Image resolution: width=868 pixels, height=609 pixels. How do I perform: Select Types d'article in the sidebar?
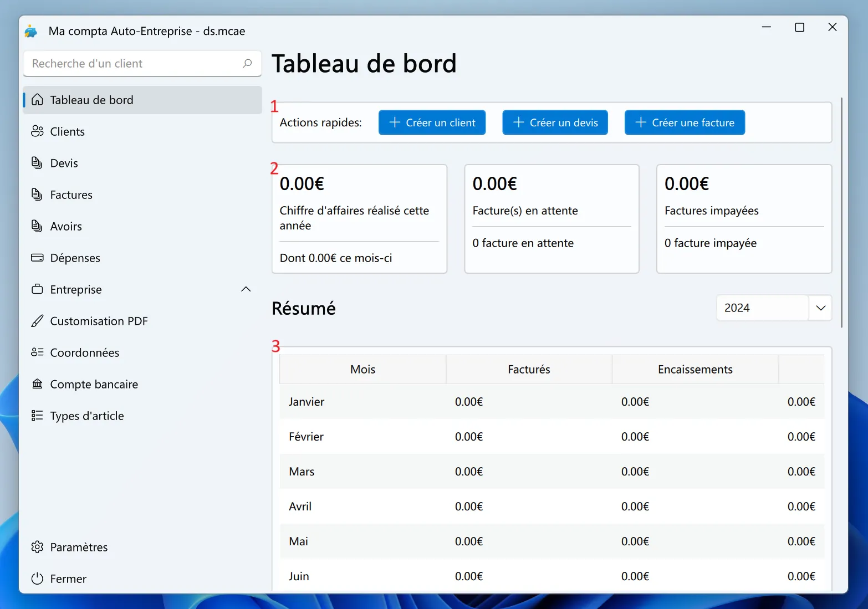pyautogui.click(x=86, y=416)
